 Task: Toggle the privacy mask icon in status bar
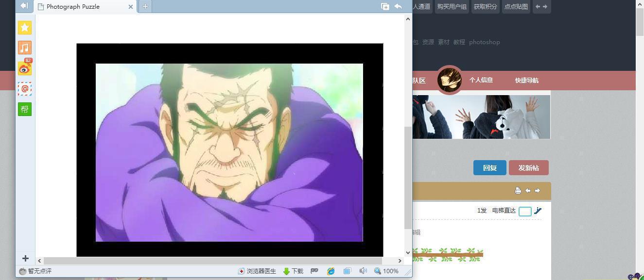click(x=314, y=271)
